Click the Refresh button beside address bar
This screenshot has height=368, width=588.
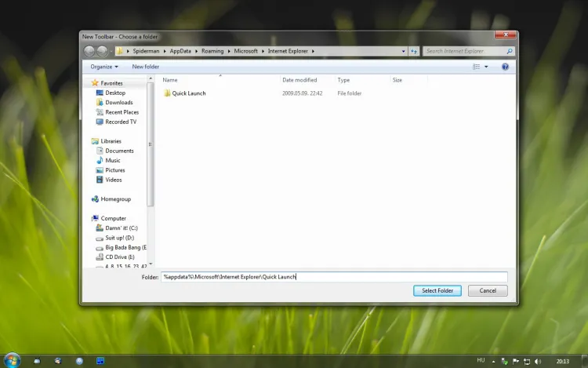click(414, 51)
